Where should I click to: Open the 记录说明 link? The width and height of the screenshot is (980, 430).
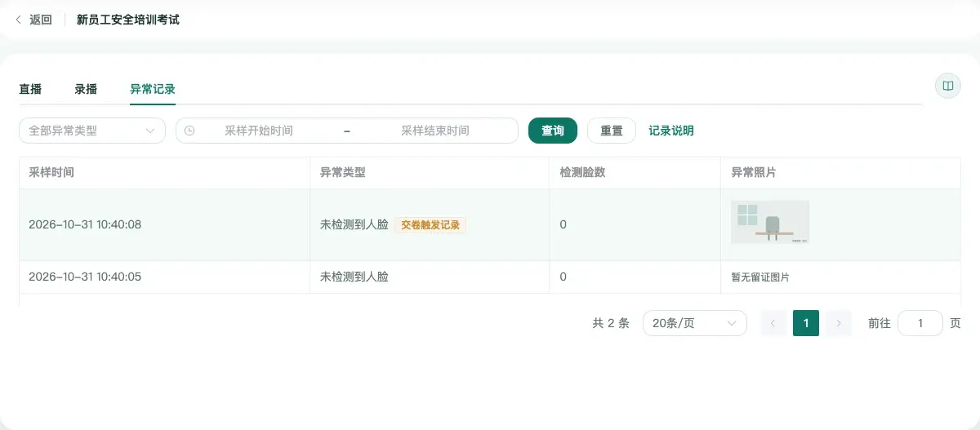click(671, 131)
